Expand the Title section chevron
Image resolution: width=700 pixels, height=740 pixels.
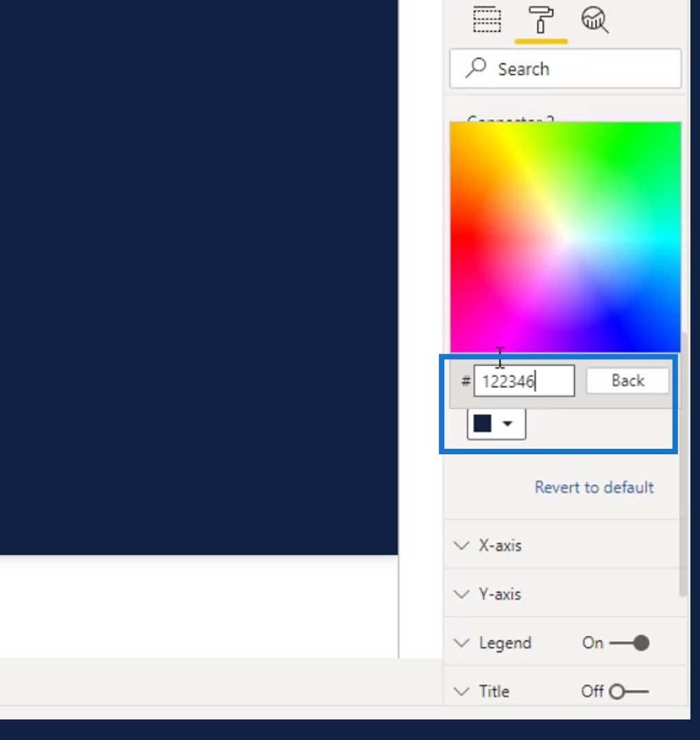(461, 691)
